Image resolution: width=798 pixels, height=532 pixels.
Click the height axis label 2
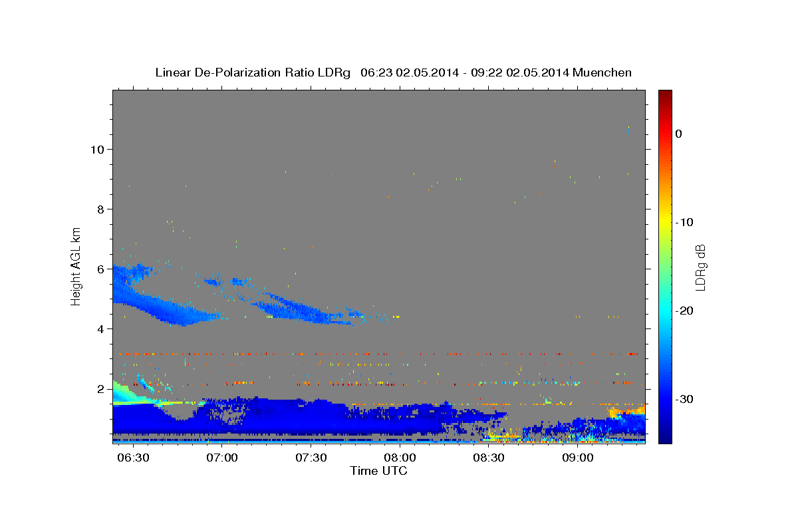100,388
